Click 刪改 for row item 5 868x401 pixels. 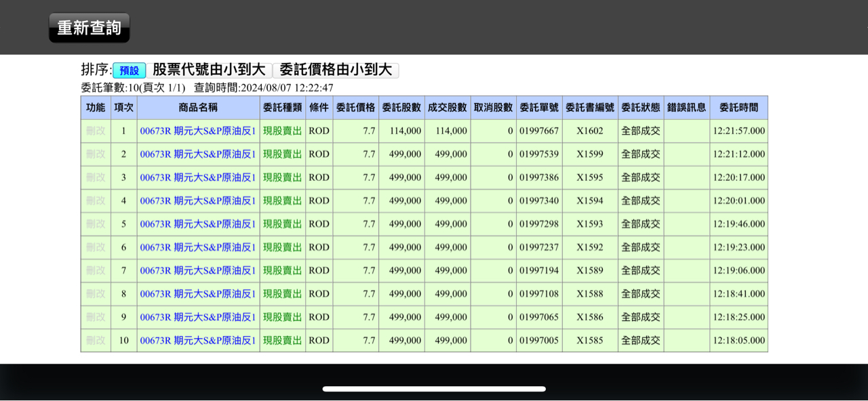coord(96,224)
